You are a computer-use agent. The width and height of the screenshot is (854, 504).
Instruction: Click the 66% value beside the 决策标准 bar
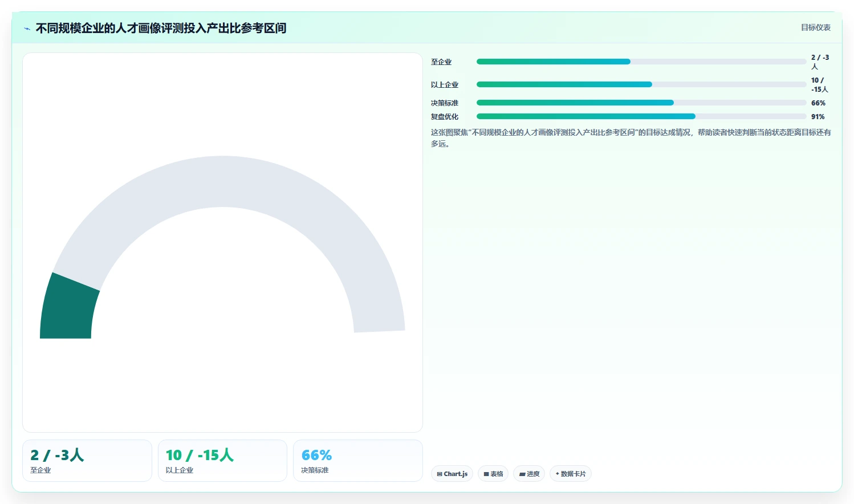pos(818,103)
